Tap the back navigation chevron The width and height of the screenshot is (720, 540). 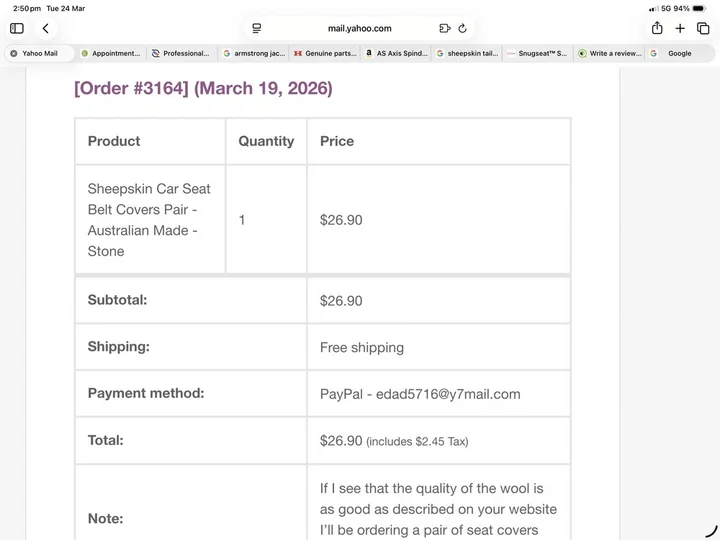click(45, 28)
